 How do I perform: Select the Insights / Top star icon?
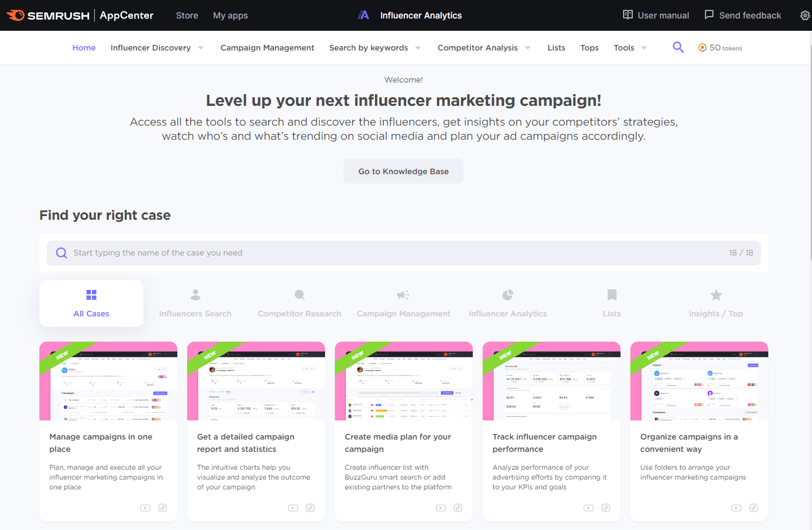[715, 295]
